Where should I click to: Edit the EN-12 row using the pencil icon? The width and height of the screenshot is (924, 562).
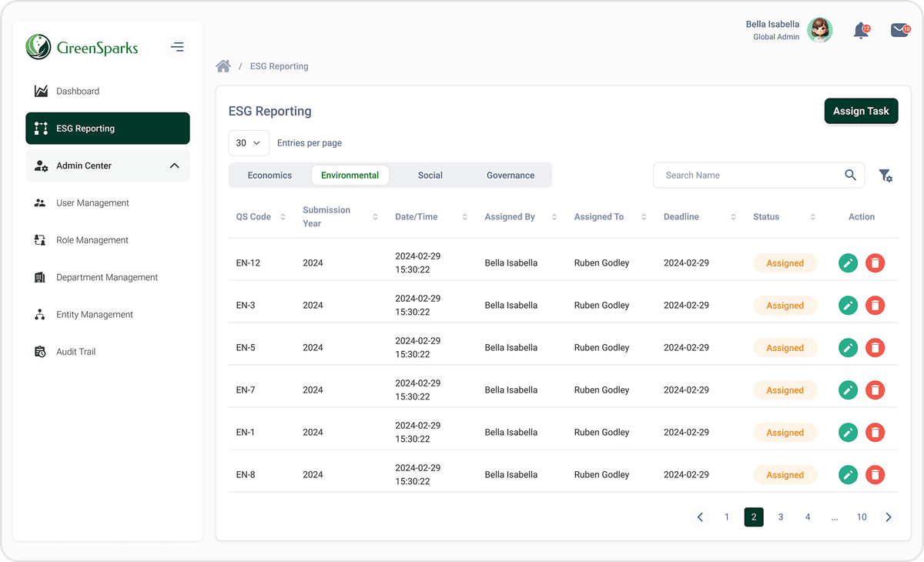(848, 263)
